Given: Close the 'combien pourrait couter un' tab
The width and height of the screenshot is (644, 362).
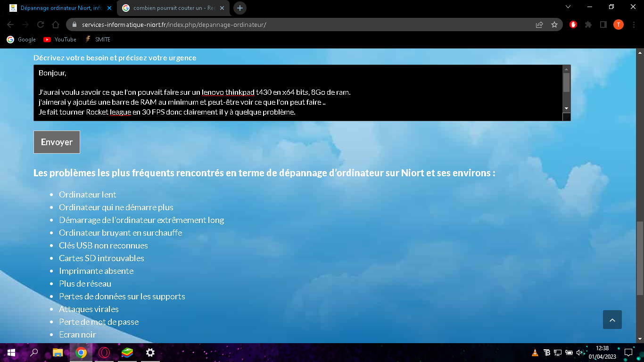Looking at the screenshot, I should coord(222,8).
